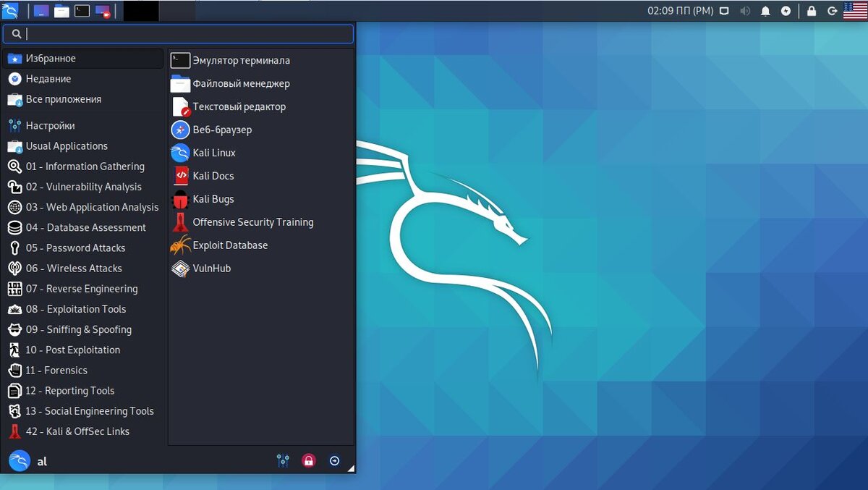Click the username 'al'
This screenshot has width=868, height=490.
pyautogui.click(x=42, y=461)
